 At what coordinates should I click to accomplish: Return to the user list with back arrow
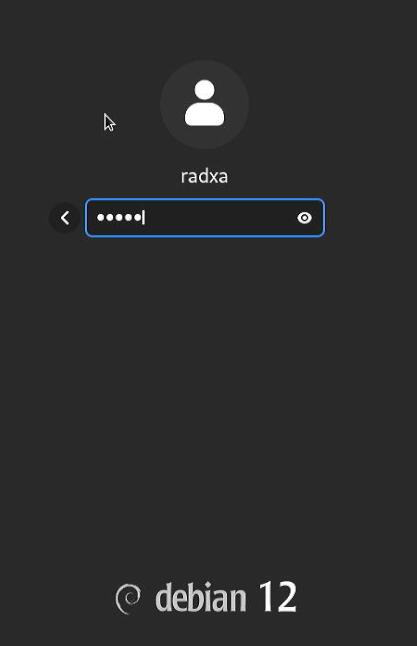[x=65, y=218]
